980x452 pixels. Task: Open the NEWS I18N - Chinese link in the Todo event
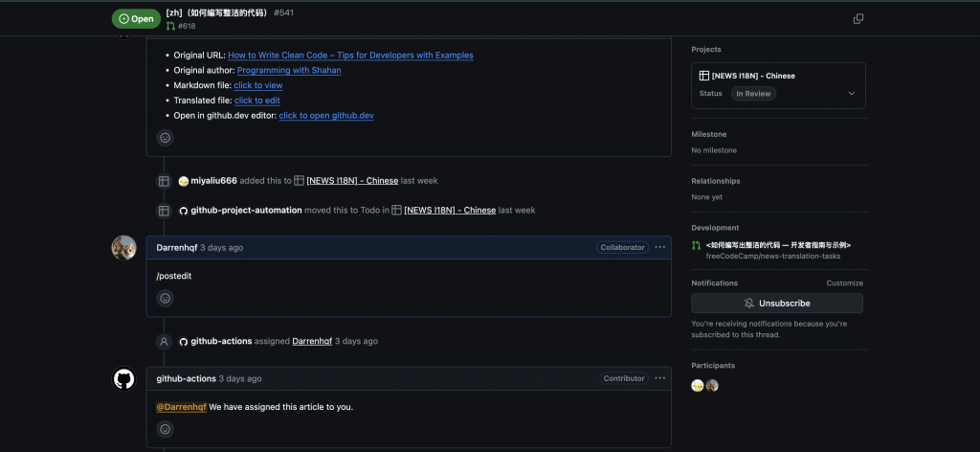click(x=450, y=210)
